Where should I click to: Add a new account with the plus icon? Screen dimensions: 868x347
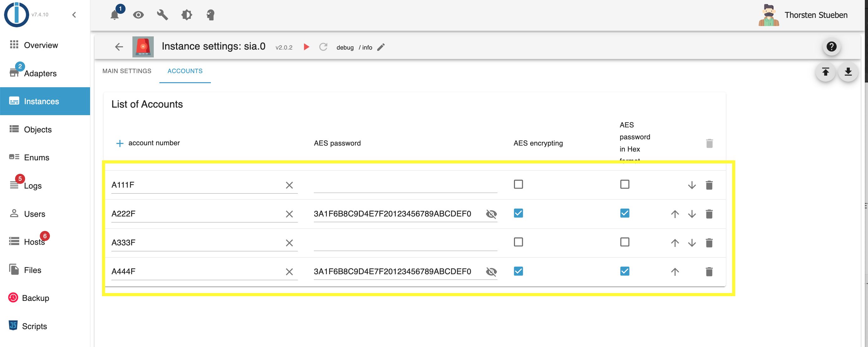tap(120, 143)
